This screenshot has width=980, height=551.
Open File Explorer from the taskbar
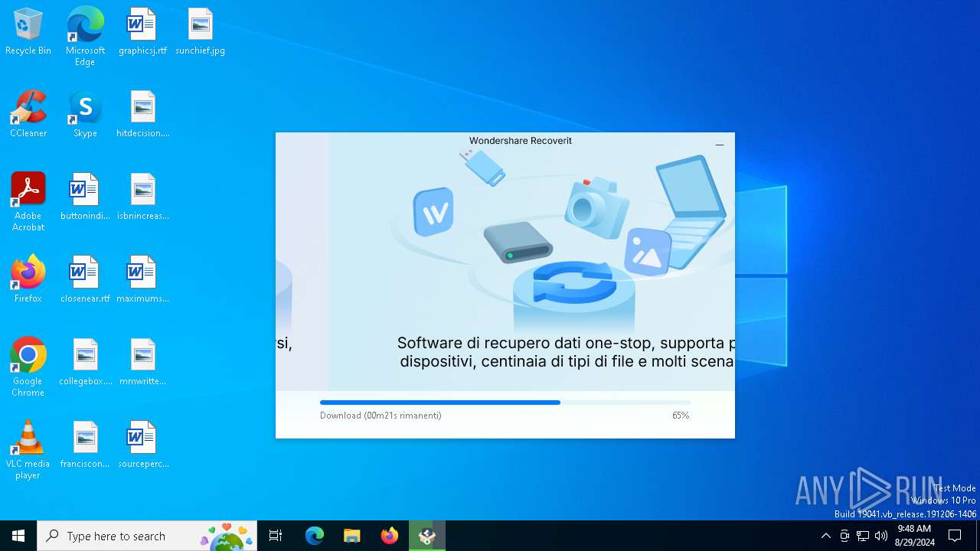[x=352, y=536]
